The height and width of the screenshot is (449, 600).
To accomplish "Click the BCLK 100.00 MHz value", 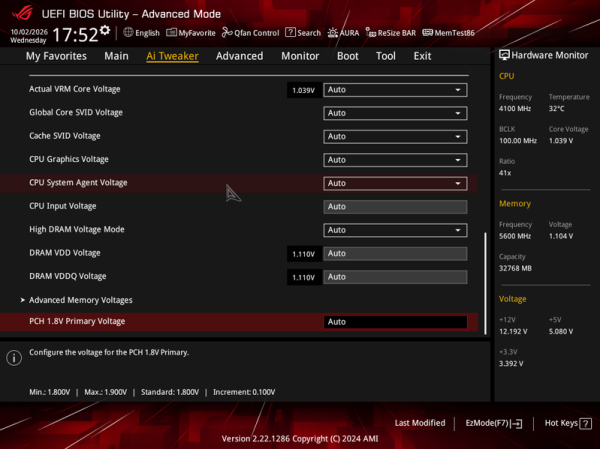I will [x=518, y=141].
